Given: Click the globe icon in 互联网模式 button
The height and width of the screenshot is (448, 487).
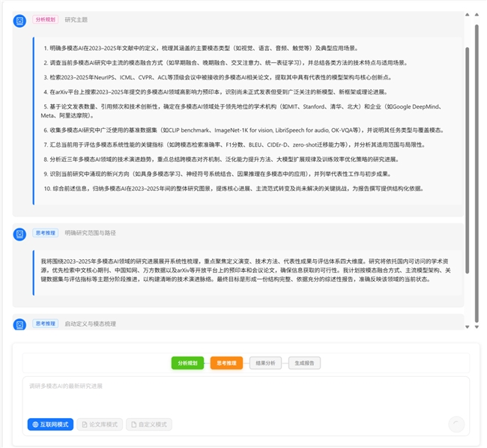Looking at the screenshot, I should tap(34, 425).
